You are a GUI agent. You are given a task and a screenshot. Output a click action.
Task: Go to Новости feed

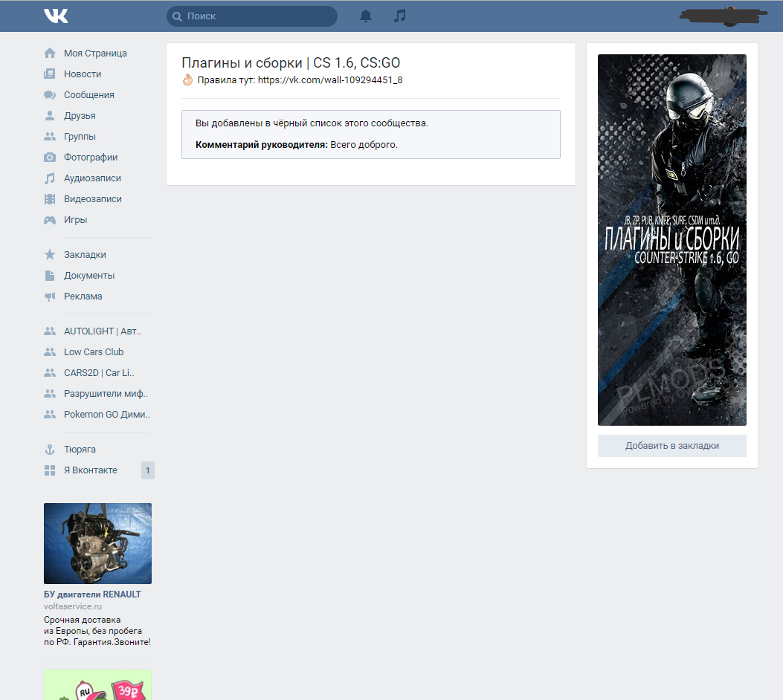point(83,74)
